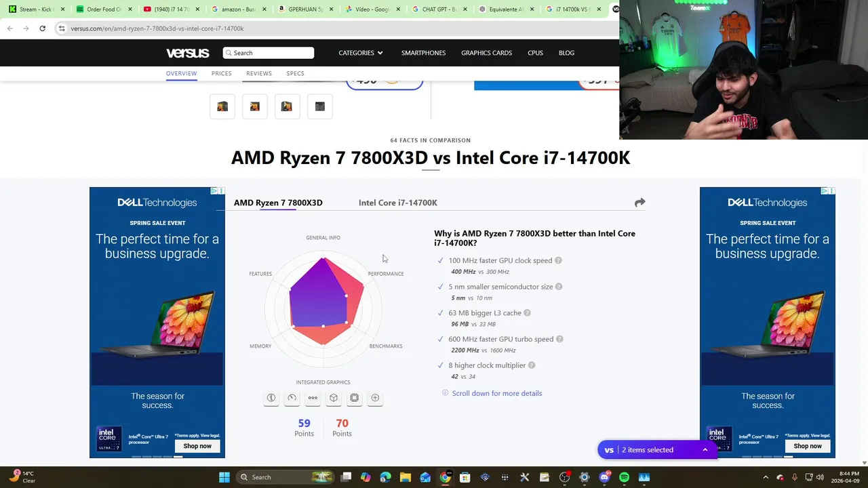Viewport: 868px width, 488px height.
Task: Click the share arrow icon
Action: pyautogui.click(x=639, y=203)
